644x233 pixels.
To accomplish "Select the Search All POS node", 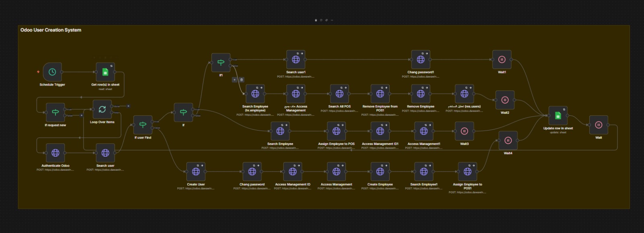I will point(340,94).
